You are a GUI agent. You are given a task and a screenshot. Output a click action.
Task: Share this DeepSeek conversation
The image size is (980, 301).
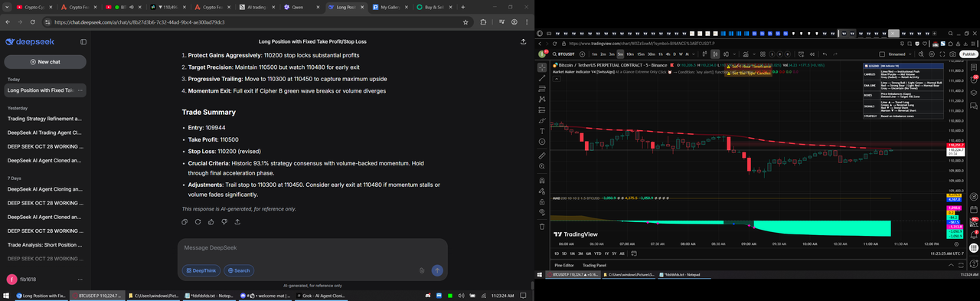523,41
